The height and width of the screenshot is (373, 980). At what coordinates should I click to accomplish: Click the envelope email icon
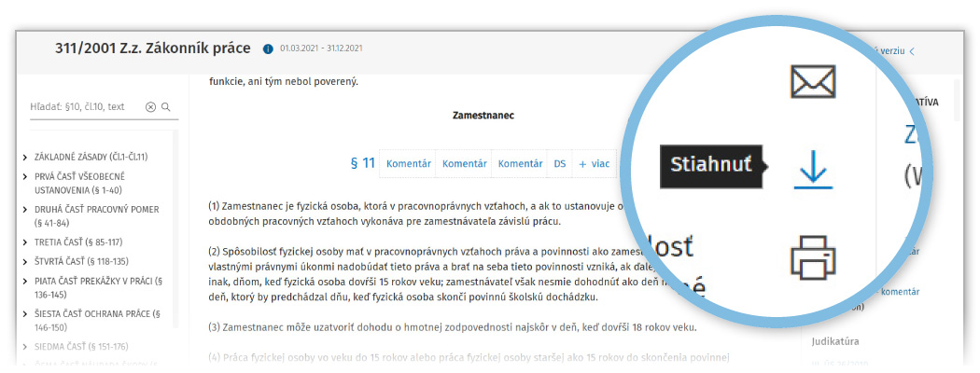812,82
